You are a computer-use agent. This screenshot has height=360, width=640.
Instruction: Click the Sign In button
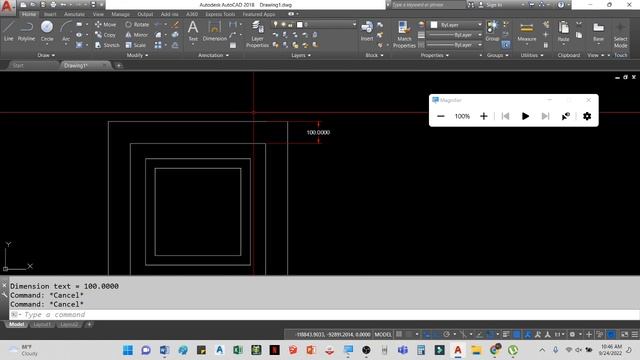491,5
